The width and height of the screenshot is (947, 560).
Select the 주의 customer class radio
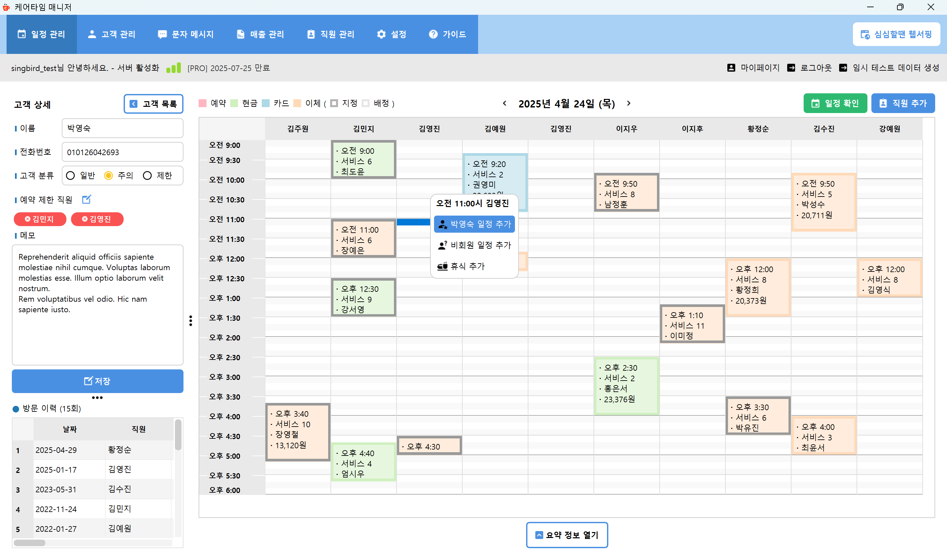pyautogui.click(x=109, y=175)
